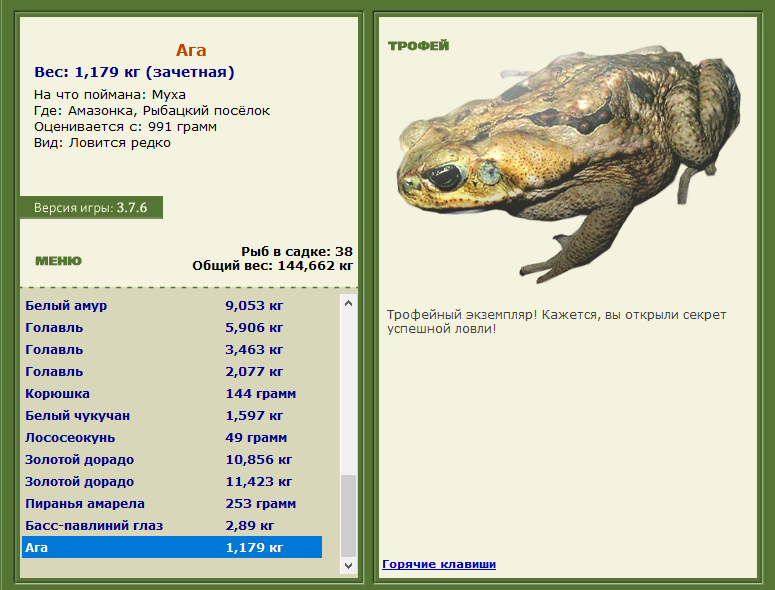Click the Общий вес: 144,662 кг text
This screenshot has width=775, height=590.
[x=273, y=266]
